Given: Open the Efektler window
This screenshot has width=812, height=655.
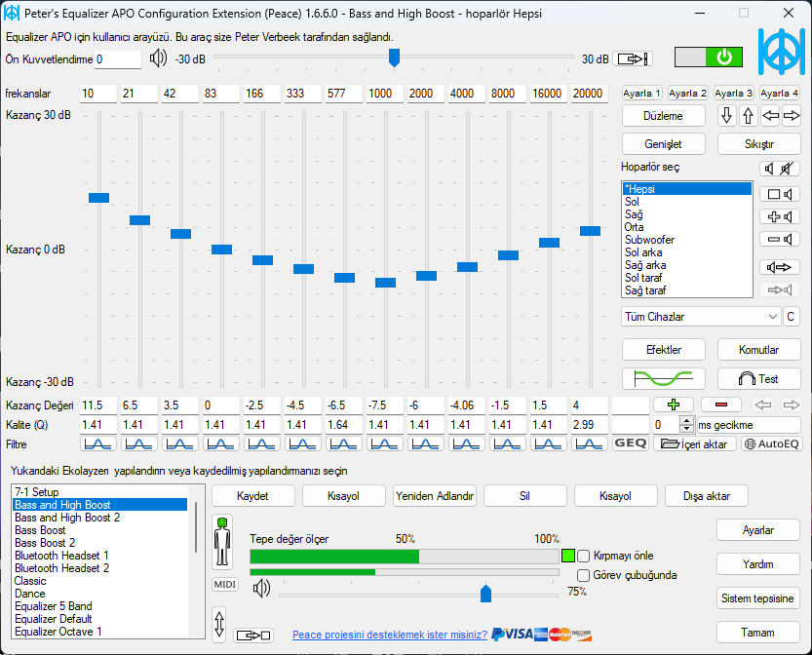Looking at the screenshot, I should click(664, 350).
